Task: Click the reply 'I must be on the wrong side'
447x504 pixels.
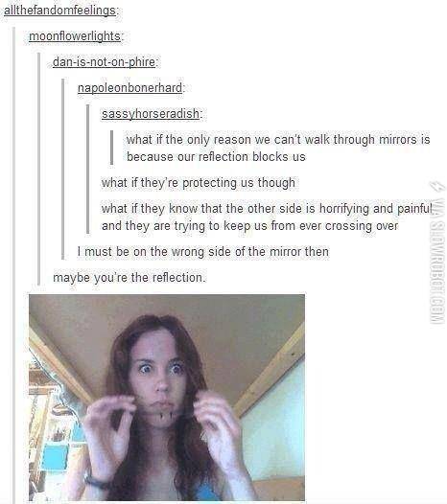Action: coord(203,251)
